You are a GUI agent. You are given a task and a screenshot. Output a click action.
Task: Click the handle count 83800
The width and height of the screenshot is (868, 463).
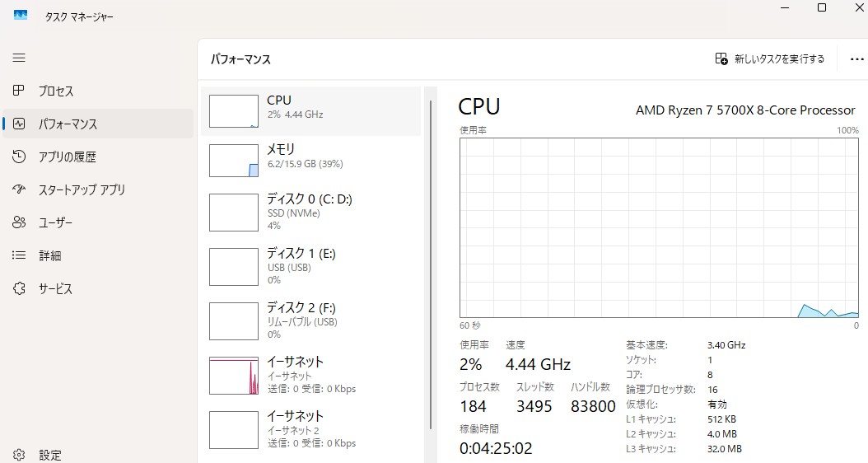point(594,406)
